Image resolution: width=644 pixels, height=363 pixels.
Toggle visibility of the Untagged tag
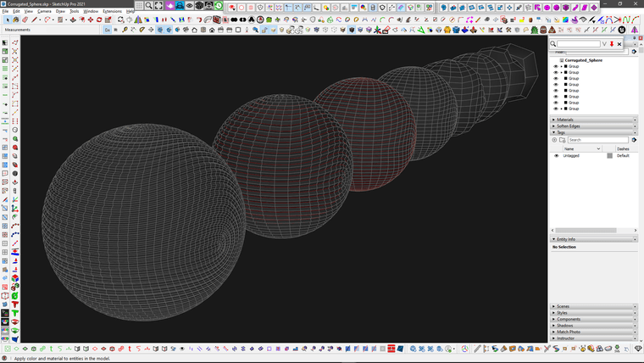[556, 156]
